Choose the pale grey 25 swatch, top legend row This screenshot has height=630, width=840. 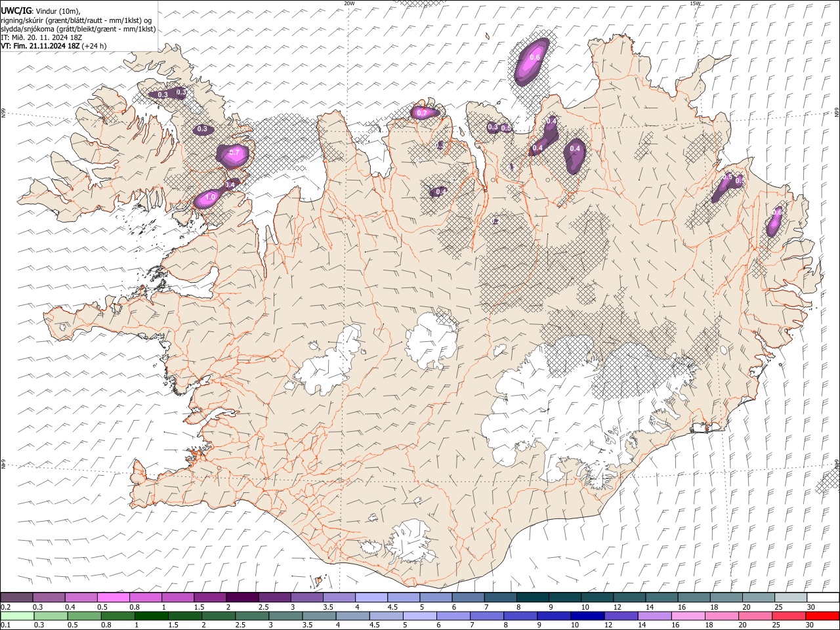[790, 597]
